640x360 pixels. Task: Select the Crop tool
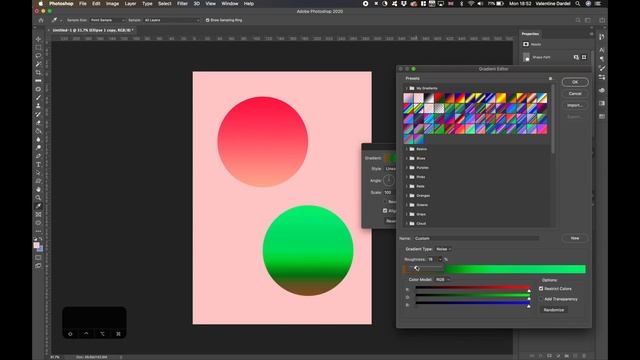[x=38, y=72]
